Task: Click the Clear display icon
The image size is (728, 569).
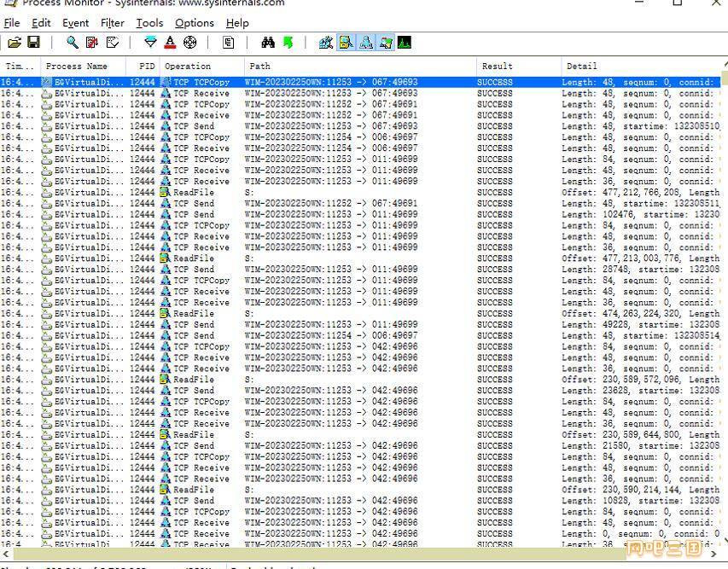Action: click(x=113, y=43)
